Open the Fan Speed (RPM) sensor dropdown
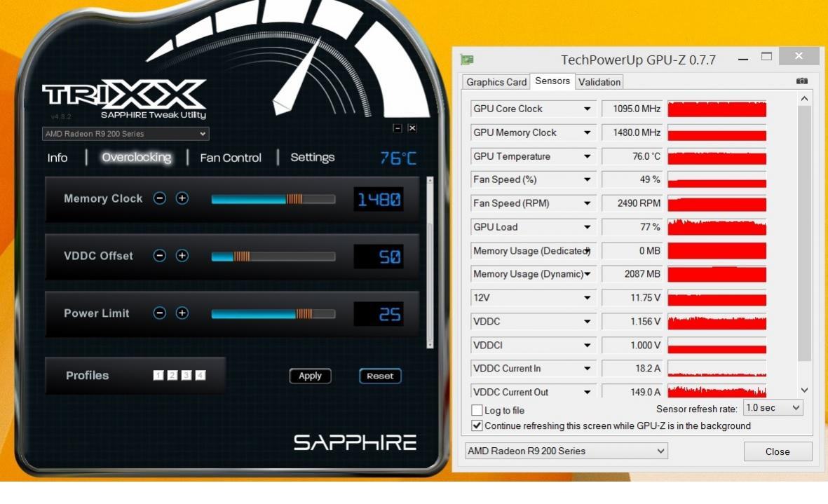The image size is (828, 504). pyautogui.click(x=588, y=203)
